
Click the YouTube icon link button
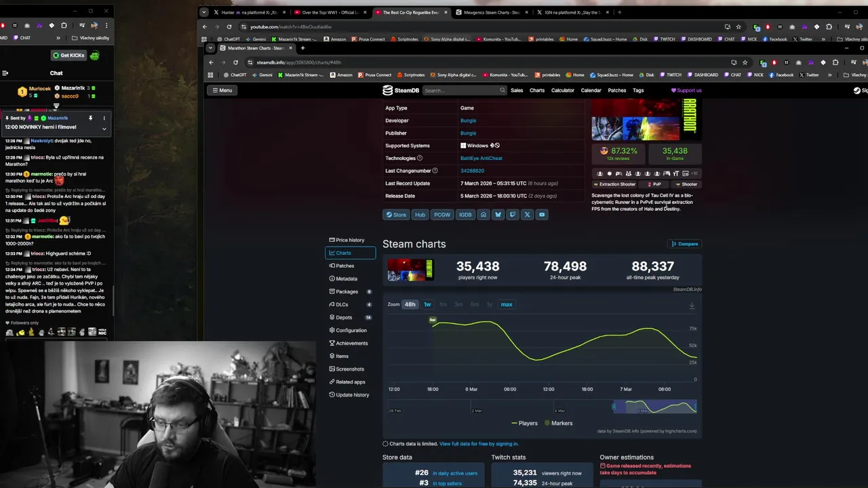tap(541, 215)
